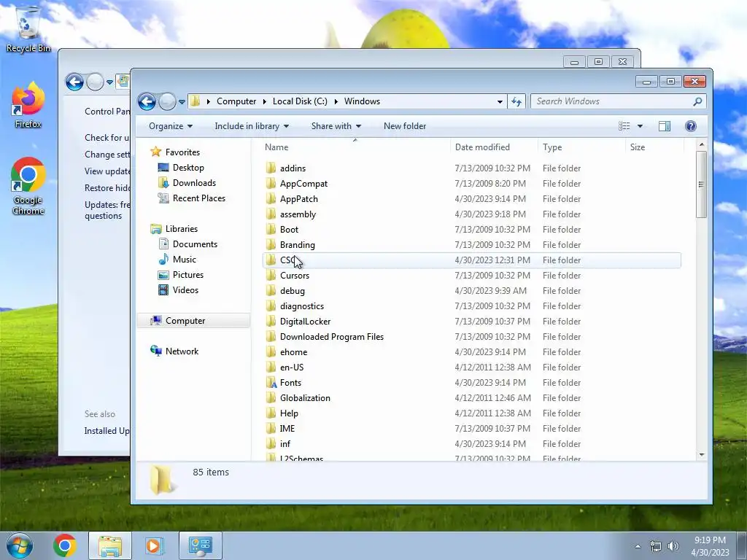This screenshot has height=560, width=747.
Task: Open address bar history dropdown arrow
Action: pos(499,101)
